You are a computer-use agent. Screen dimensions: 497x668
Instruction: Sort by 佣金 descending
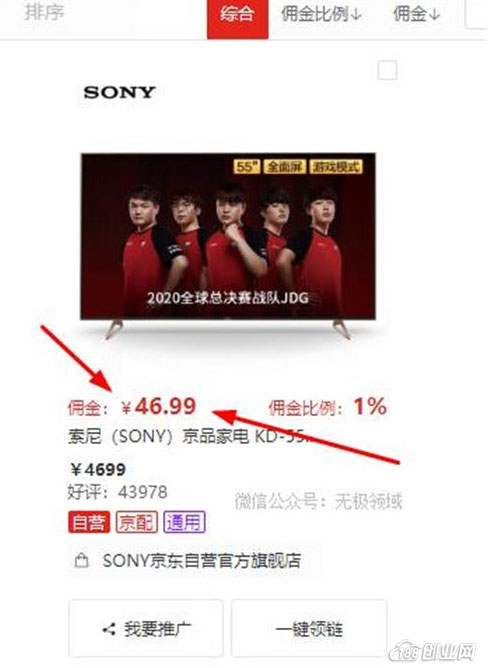point(416,14)
